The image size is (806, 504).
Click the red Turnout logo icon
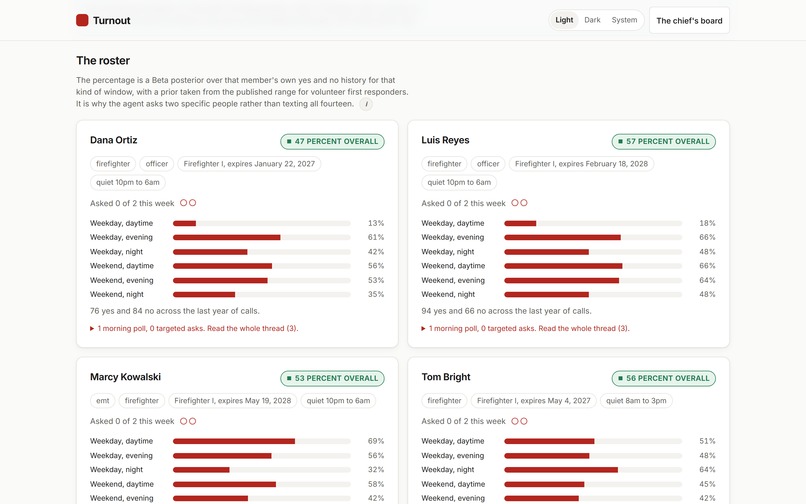pos(82,20)
